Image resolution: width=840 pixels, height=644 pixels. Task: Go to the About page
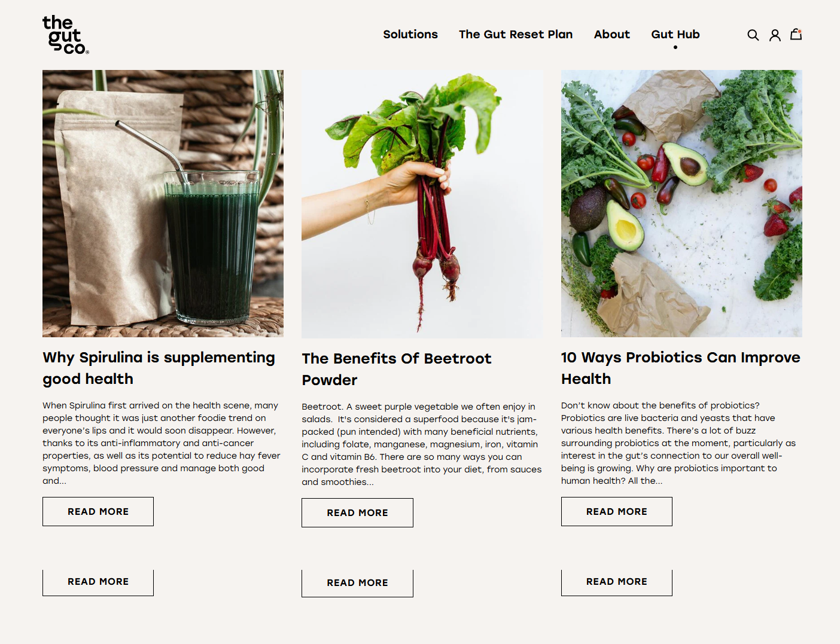click(612, 35)
